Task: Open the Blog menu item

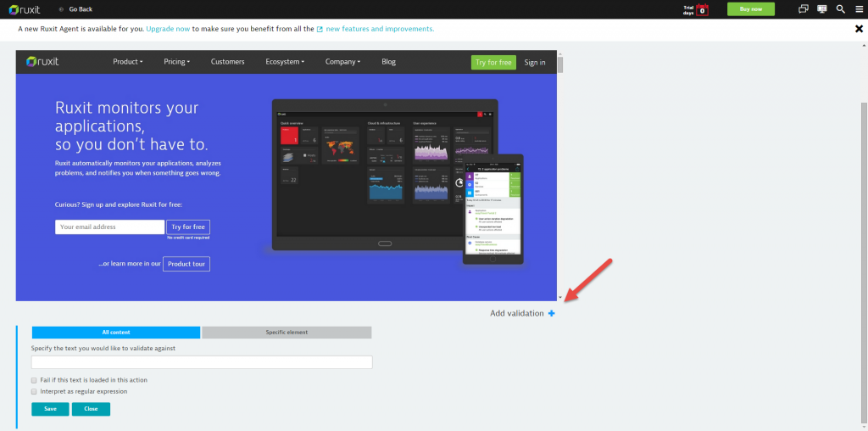Action: [388, 62]
